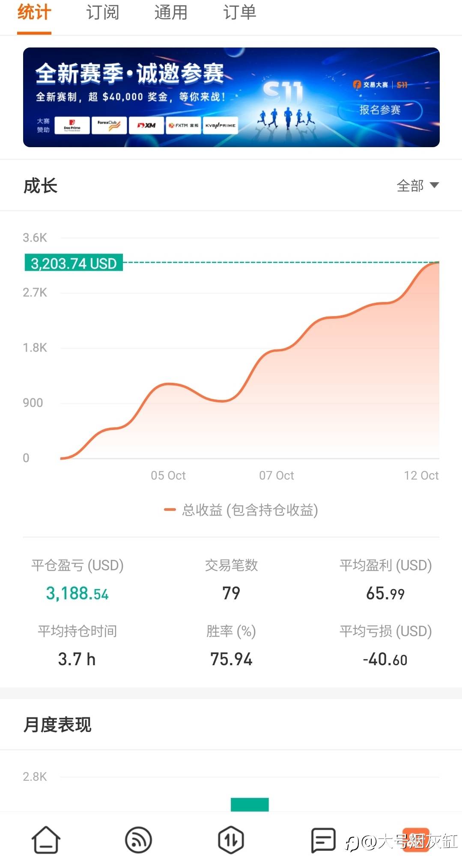Tap the 平仓盈亏 value 3,188.54
This screenshot has width=462, height=868.
pyautogui.click(x=77, y=593)
